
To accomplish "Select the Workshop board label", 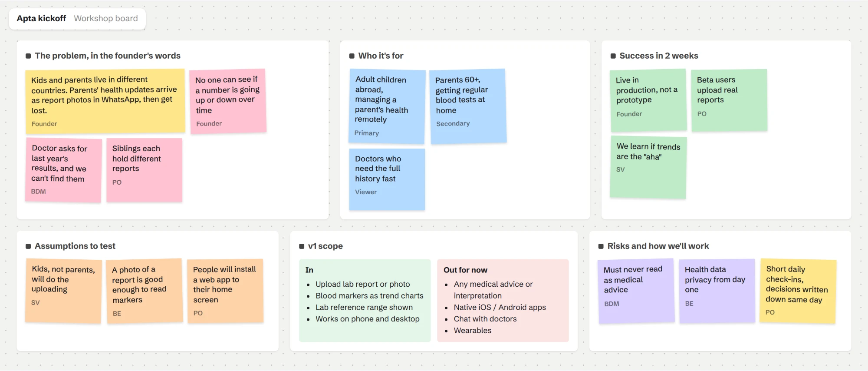I will pyautogui.click(x=106, y=18).
